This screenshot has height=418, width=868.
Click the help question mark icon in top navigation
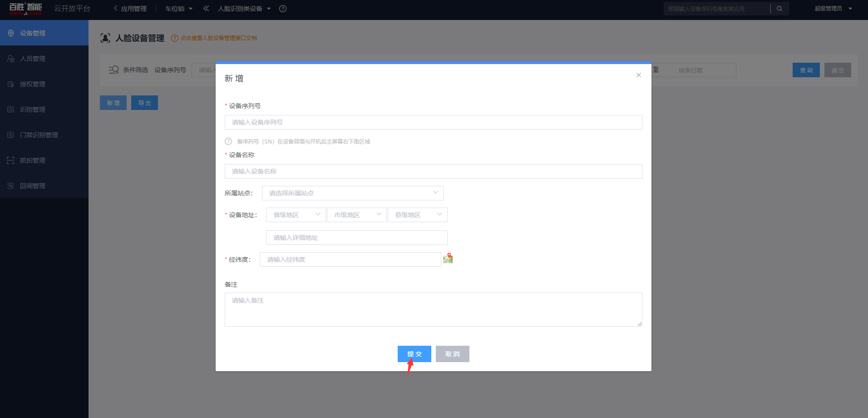(x=283, y=9)
